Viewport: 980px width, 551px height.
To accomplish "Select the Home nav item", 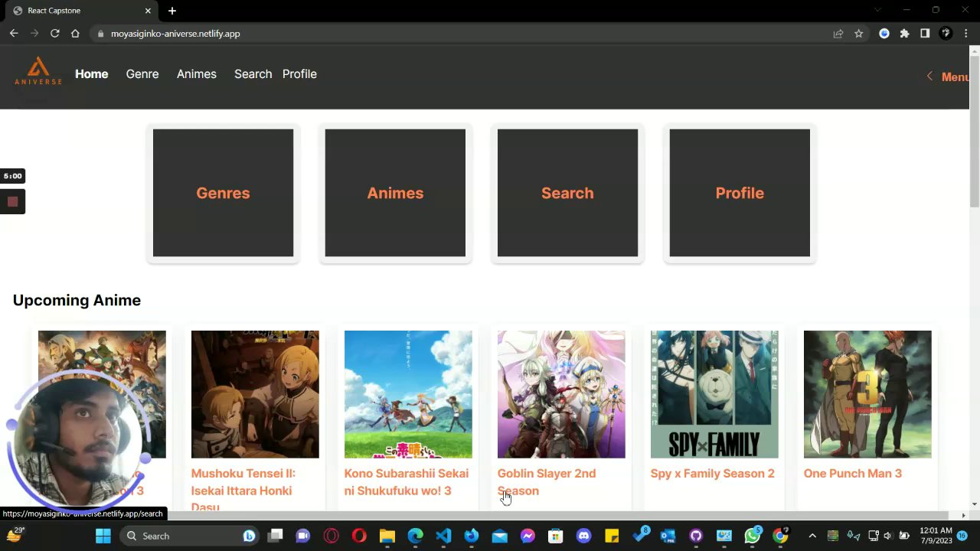I will click(92, 74).
